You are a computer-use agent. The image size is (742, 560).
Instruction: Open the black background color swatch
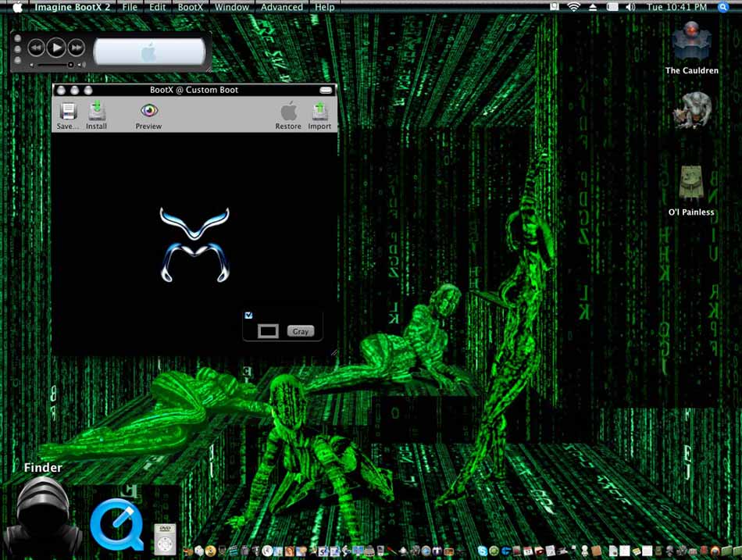[268, 331]
